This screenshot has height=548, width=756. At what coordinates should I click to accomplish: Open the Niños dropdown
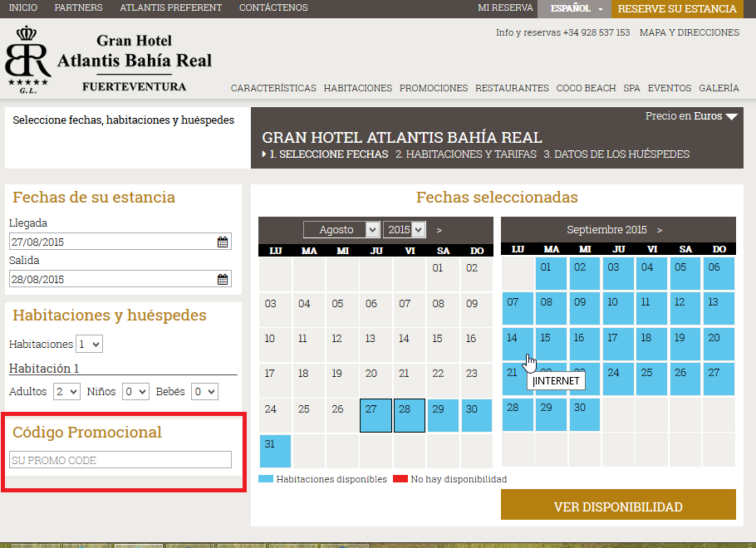pos(135,391)
